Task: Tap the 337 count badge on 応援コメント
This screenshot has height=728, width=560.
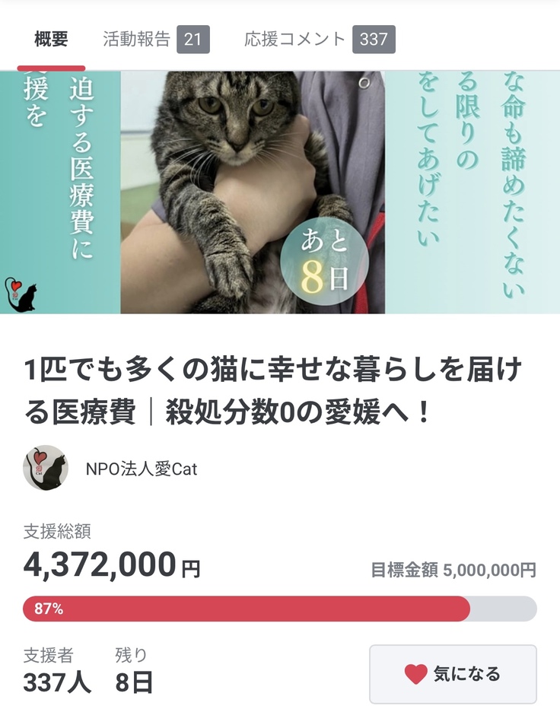Action: (x=374, y=40)
